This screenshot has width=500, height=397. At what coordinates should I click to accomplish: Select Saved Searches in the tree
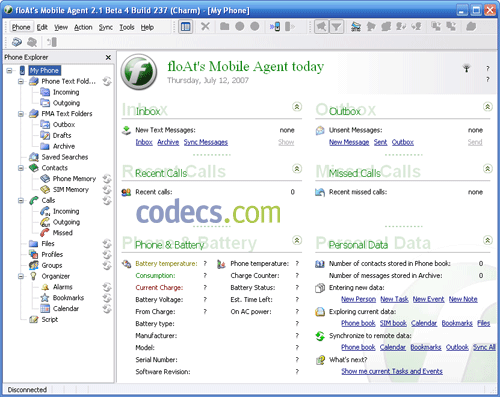coord(65,157)
